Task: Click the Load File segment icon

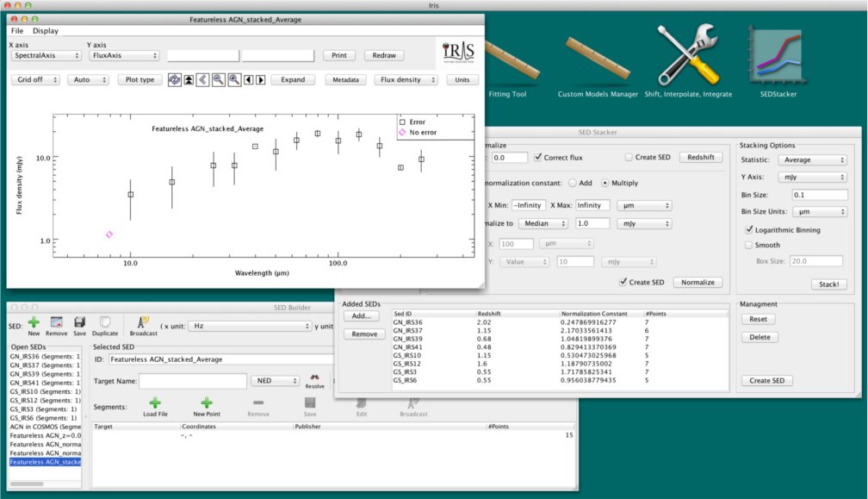Action: pyautogui.click(x=155, y=407)
